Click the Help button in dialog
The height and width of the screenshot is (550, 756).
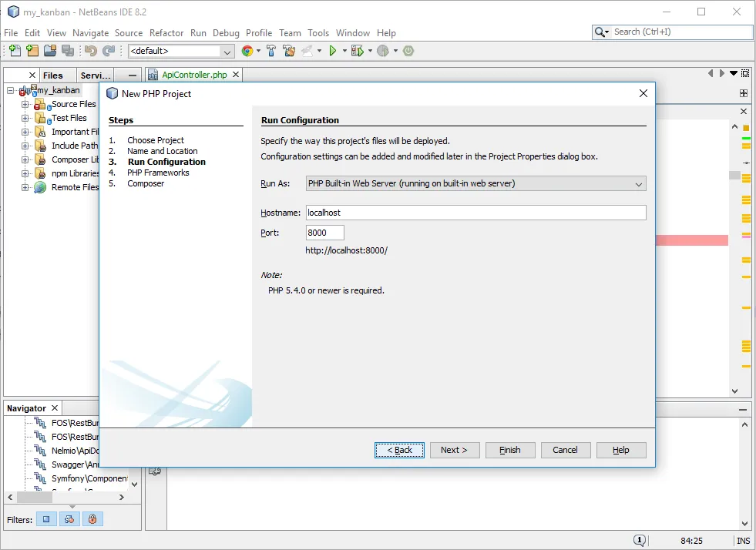[621, 450]
